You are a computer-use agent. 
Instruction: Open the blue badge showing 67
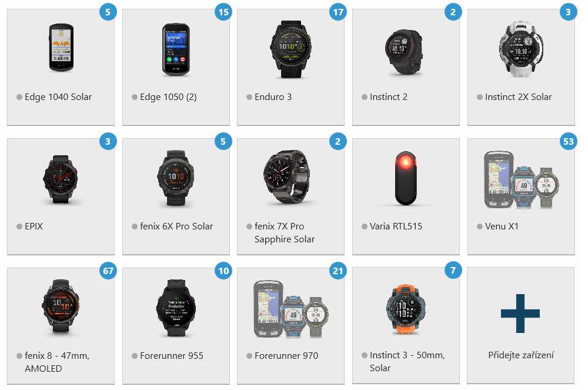108,271
